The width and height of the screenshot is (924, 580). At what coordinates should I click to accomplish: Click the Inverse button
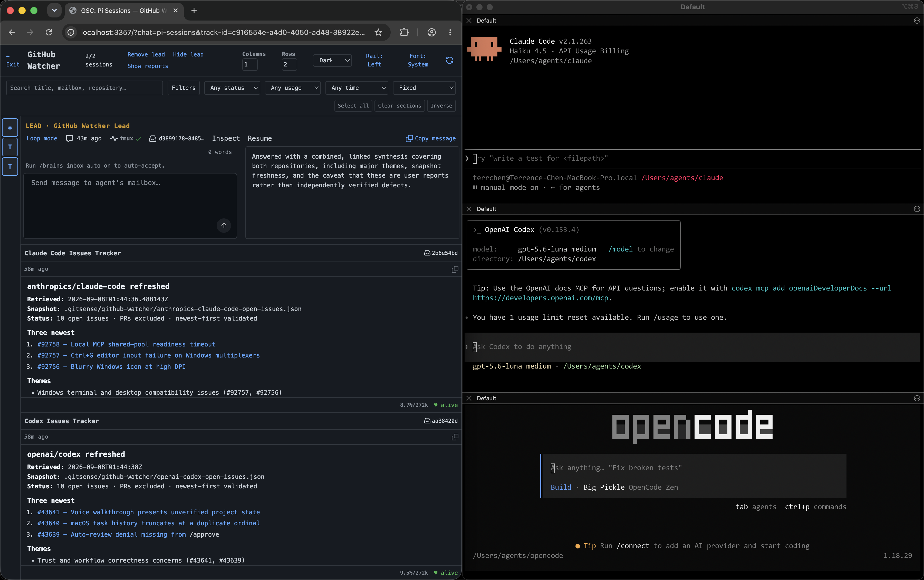click(x=441, y=106)
